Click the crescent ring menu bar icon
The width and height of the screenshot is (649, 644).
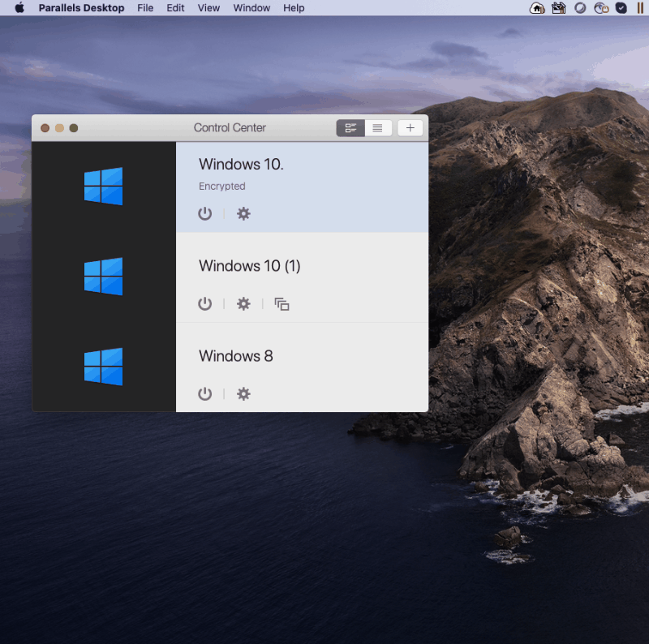tap(580, 8)
